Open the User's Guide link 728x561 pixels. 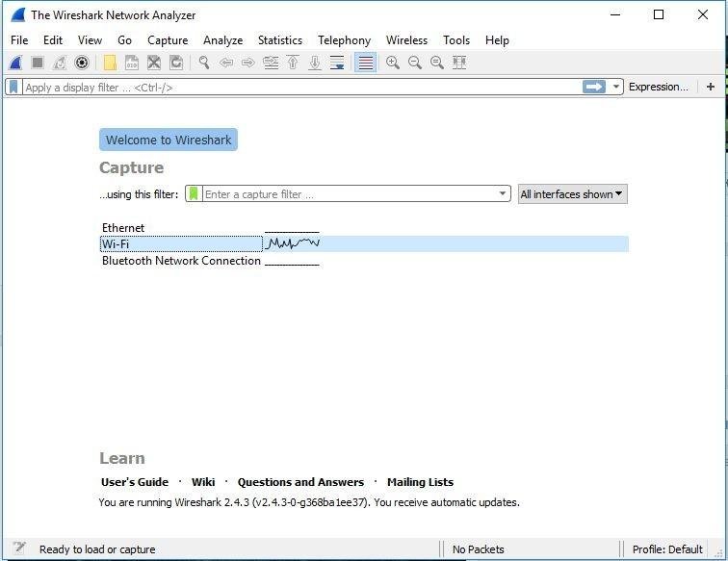pos(135,482)
